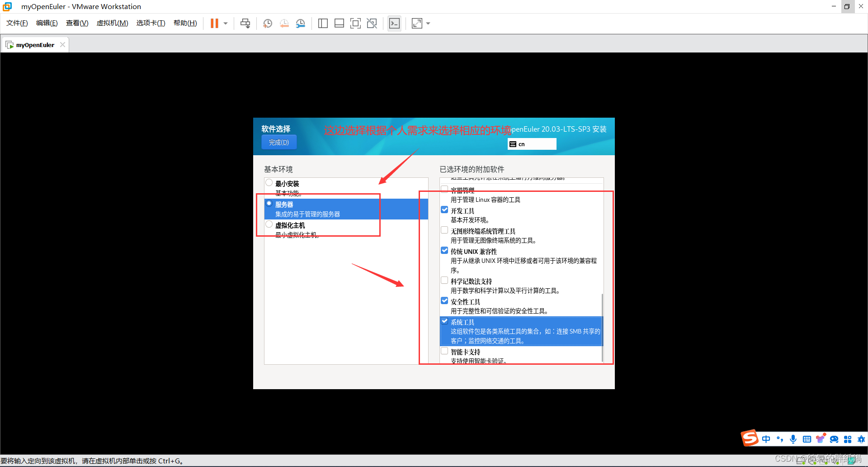This screenshot has width=868, height=467.
Task: Toggle the thumbnail bar view icon
Action: pyautogui.click(x=339, y=23)
